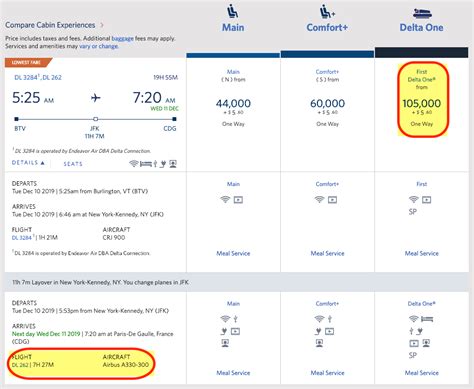Click the lie-flat bed icon beside SEATS
The width and height of the screenshot is (474, 389).
[146, 164]
